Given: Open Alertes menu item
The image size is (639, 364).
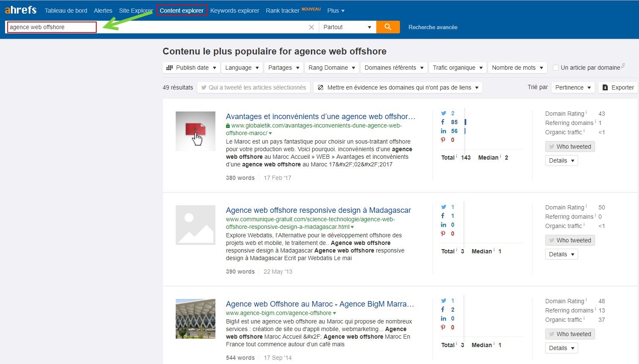Looking at the screenshot, I should [103, 11].
